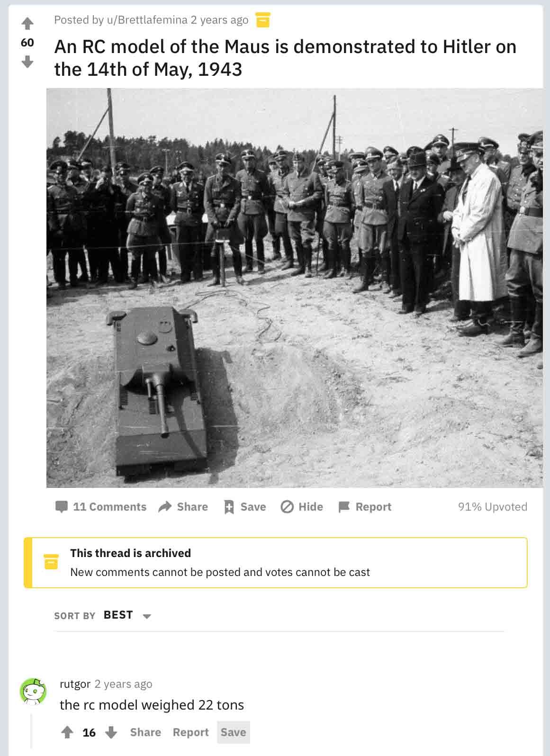Share the post via the Share arrow

[x=183, y=507]
